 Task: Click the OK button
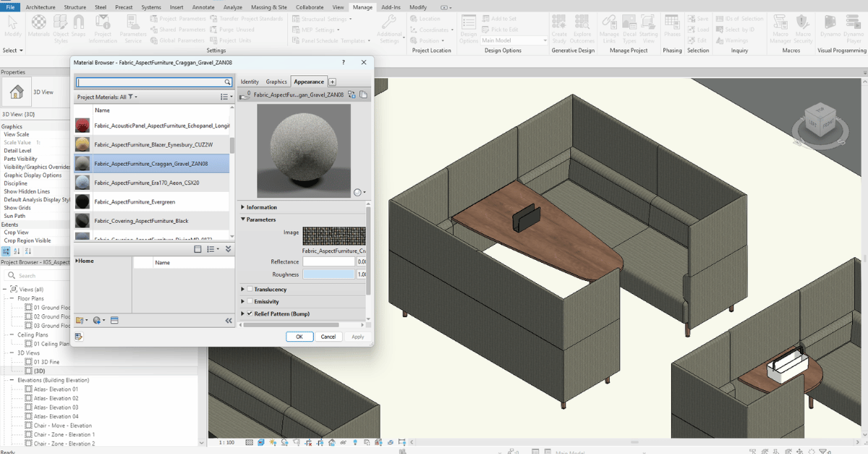299,337
